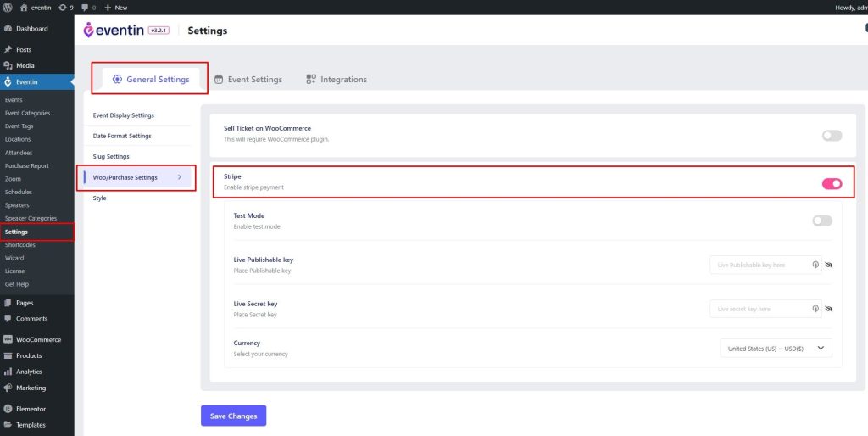Click the v3.2.1 version badge
This screenshot has height=436, width=868.
[x=159, y=31]
